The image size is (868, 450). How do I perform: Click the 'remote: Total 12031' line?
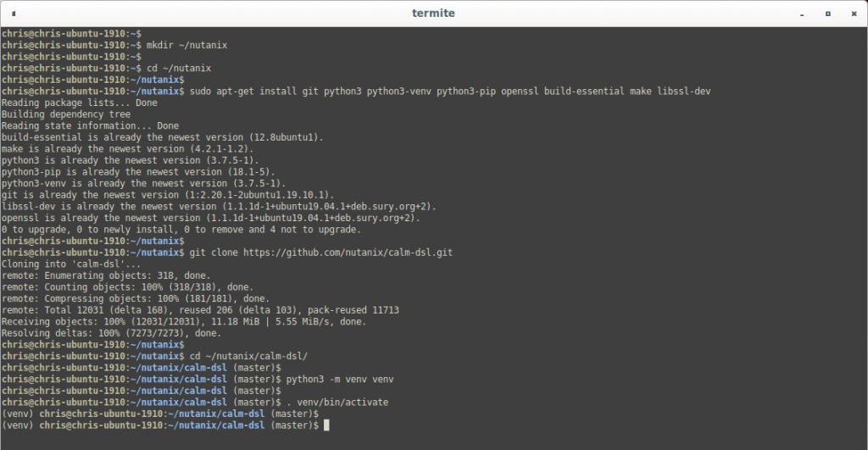click(x=200, y=310)
